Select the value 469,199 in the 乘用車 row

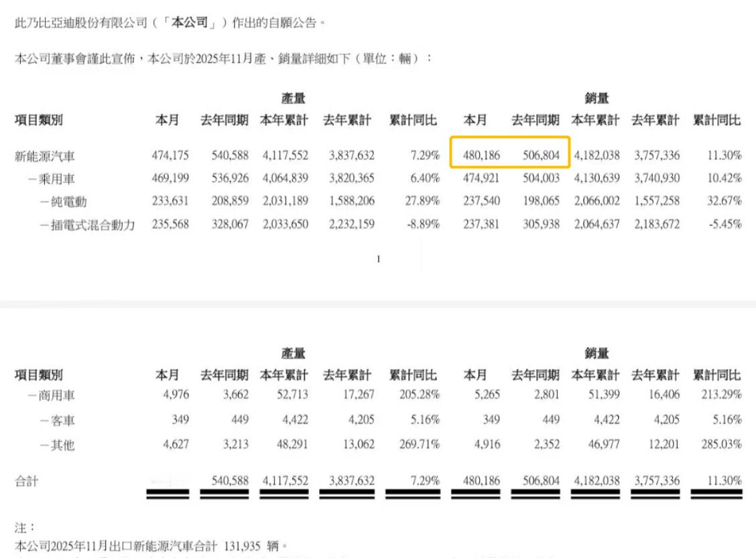[x=170, y=178]
